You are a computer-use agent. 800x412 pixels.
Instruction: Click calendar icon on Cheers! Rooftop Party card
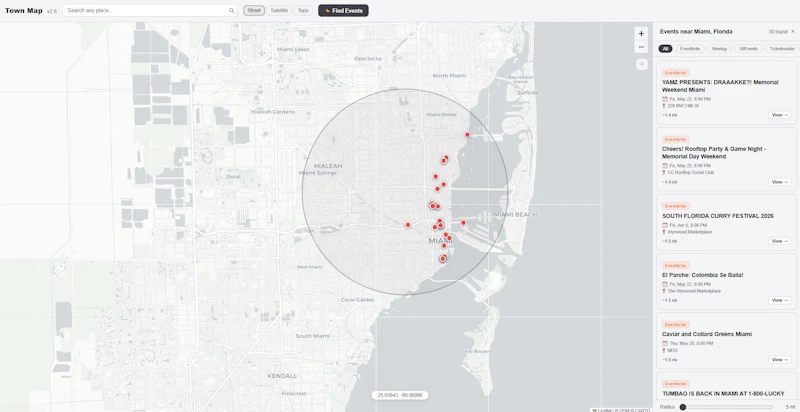(x=665, y=166)
